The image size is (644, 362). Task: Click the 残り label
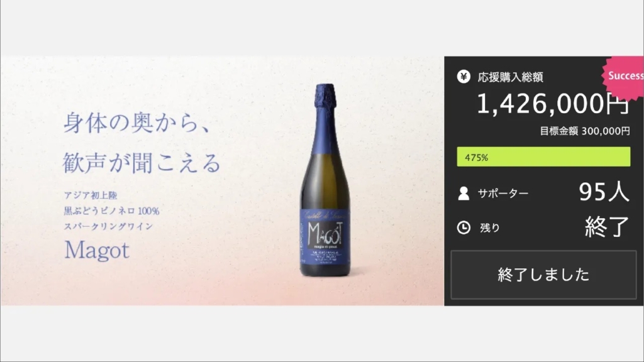(x=490, y=228)
